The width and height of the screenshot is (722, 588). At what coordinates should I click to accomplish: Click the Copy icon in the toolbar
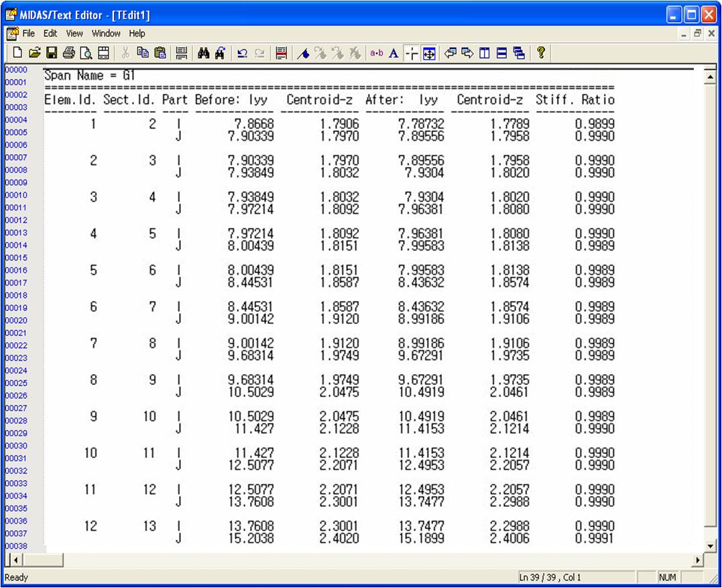coord(143,53)
